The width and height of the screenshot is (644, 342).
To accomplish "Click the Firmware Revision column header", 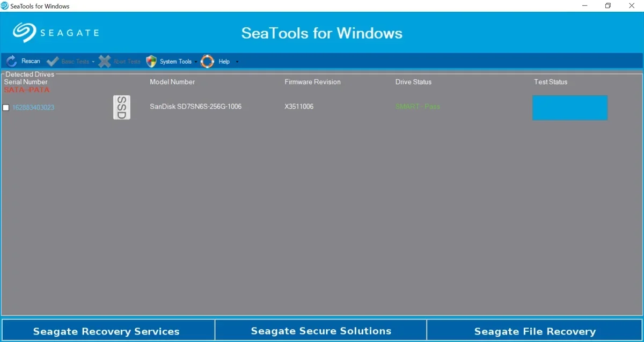I will (312, 82).
